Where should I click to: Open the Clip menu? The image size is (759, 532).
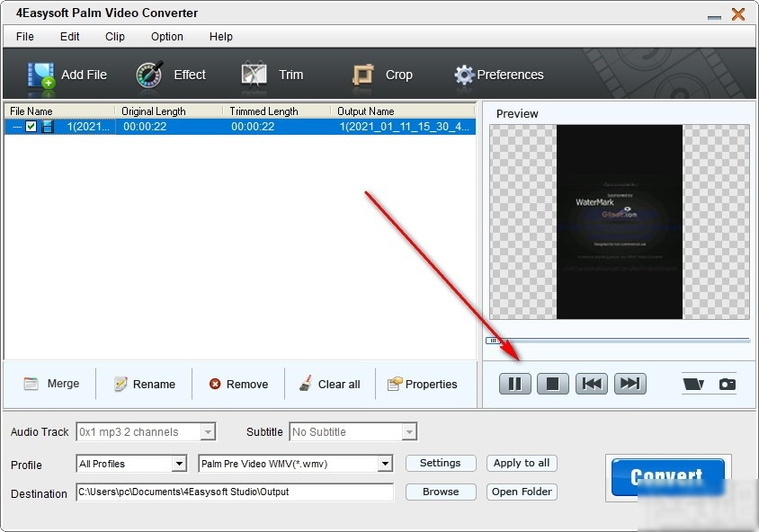[115, 37]
